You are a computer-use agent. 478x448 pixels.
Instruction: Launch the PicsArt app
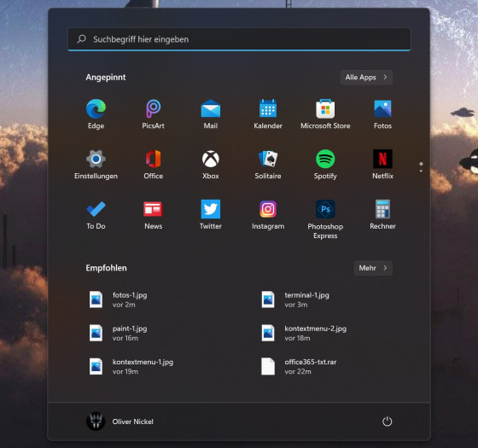(x=153, y=114)
